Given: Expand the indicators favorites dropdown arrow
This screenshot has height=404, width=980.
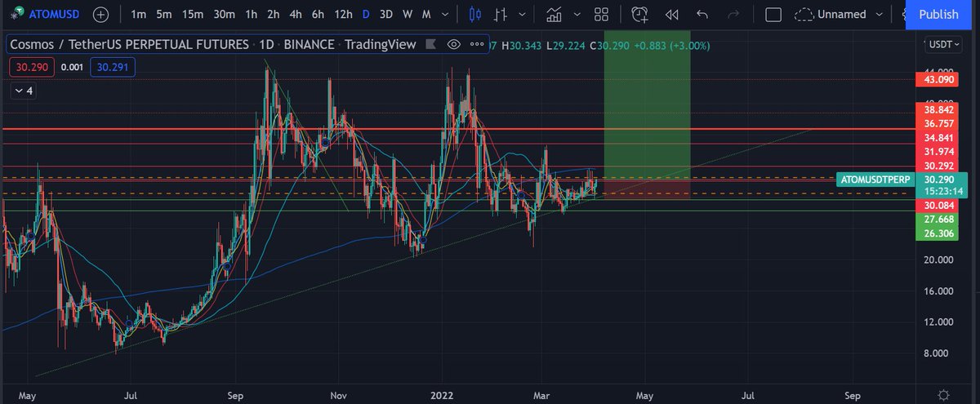Looking at the screenshot, I should coord(577,15).
